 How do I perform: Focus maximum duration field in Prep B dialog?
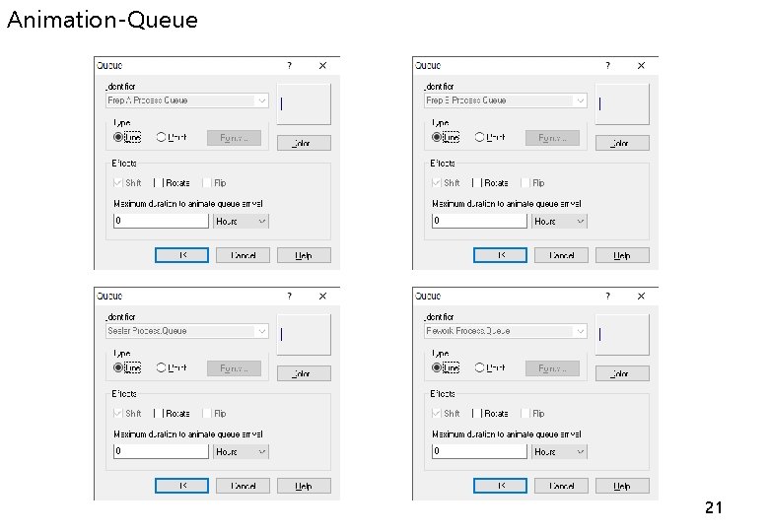[x=479, y=221]
